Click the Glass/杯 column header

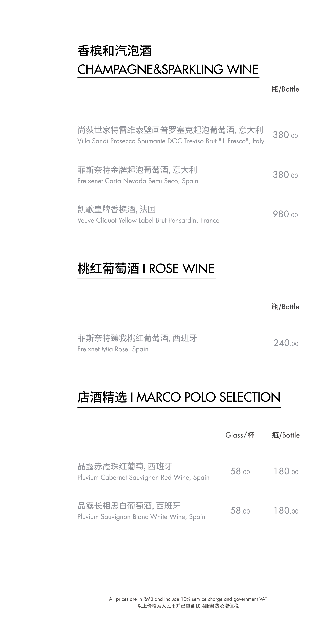tap(240, 435)
